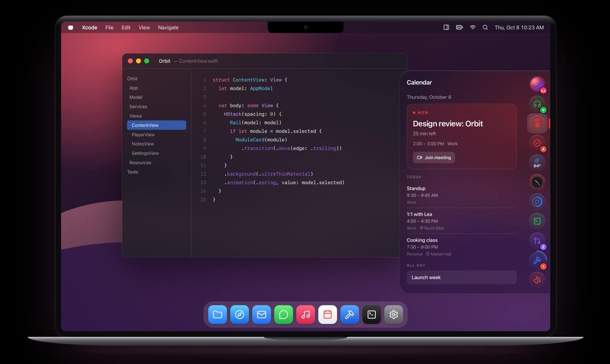Open the Standup calendar event
Screen dimensions: 610x364
(x=462, y=195)
